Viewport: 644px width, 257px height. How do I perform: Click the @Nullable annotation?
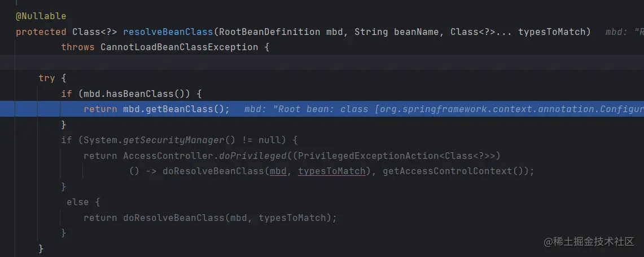tap(41, 16)
